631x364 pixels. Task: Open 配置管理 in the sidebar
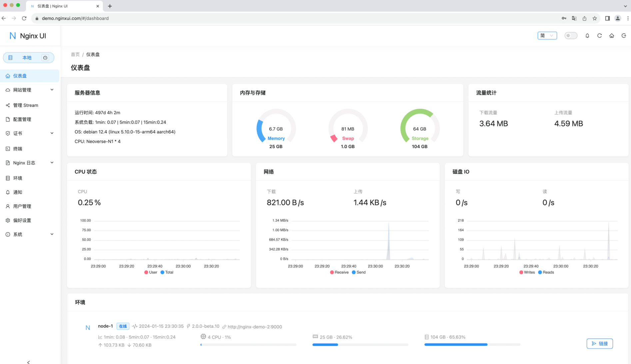point(30,119)
